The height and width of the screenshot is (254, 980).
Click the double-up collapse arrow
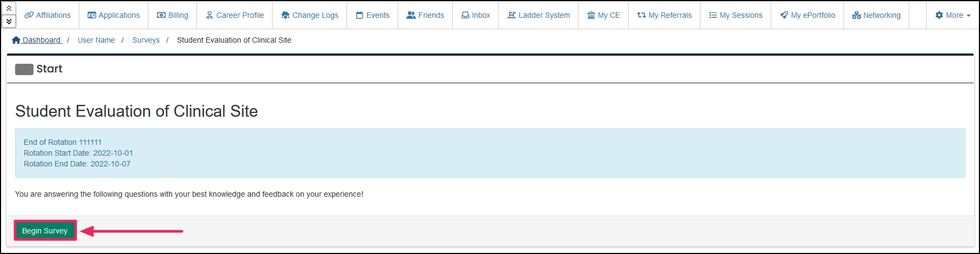click(9, 8)
